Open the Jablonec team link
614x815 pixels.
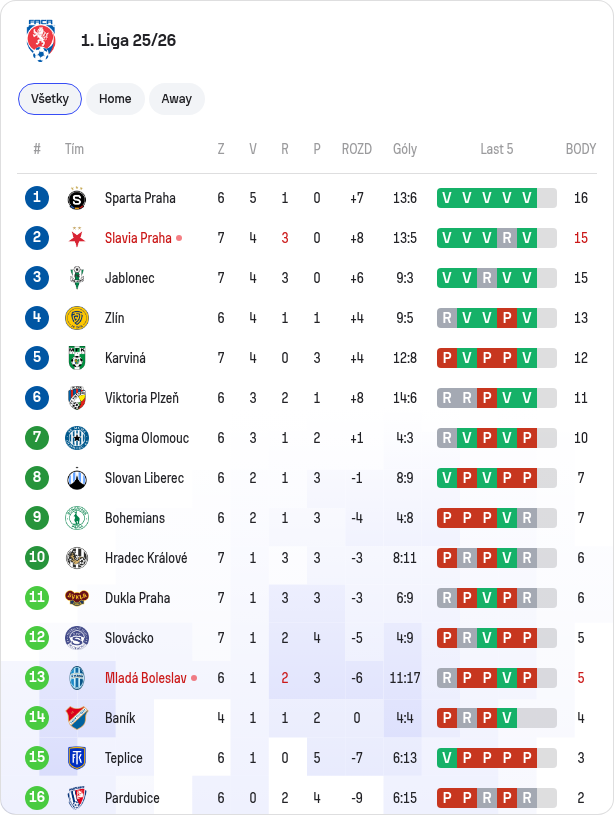(129, 278)
